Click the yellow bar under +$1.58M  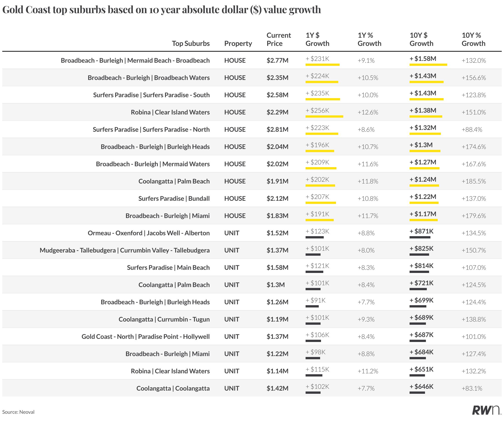pos(428,65)
